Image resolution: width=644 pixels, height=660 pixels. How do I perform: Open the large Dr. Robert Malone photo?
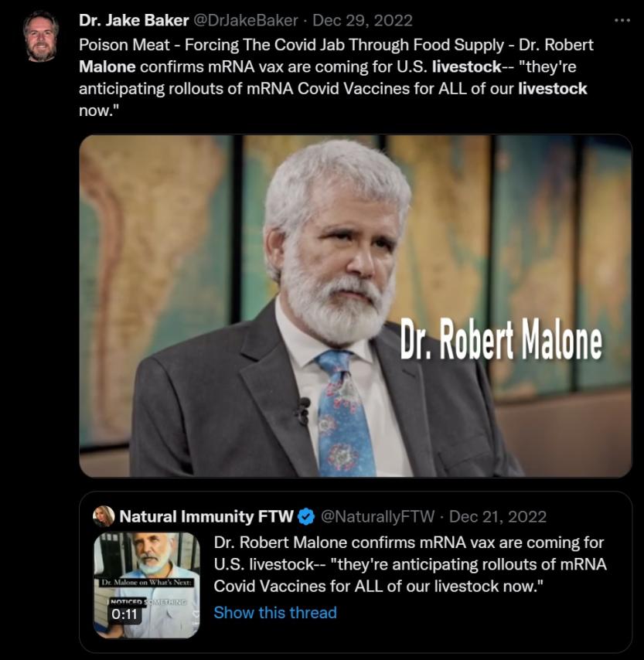356,305
